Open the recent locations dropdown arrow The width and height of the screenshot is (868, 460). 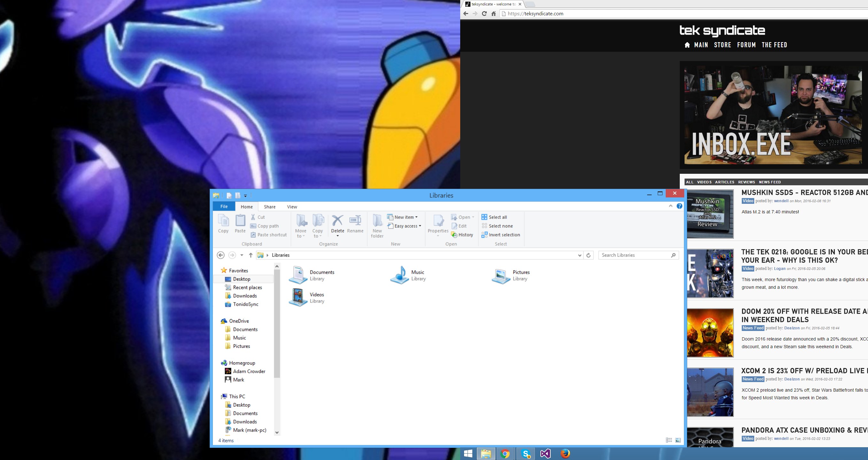(242, 255)
